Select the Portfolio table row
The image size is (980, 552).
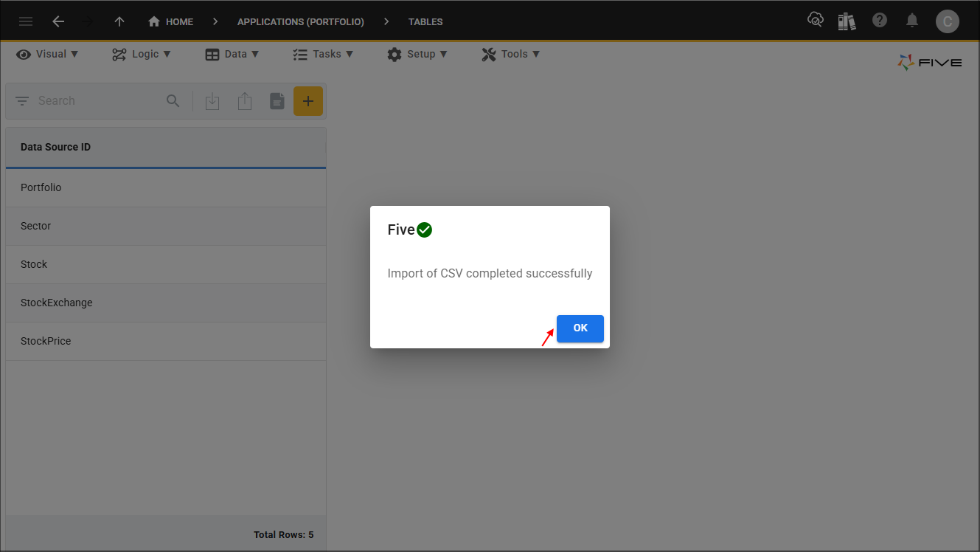coord(166,187)
